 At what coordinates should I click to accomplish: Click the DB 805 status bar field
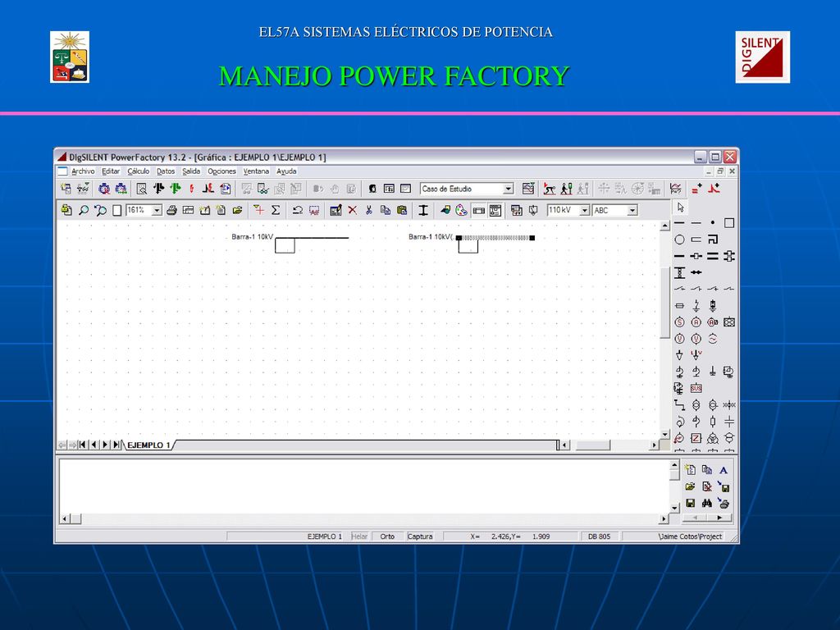click(x=599, y=536)
